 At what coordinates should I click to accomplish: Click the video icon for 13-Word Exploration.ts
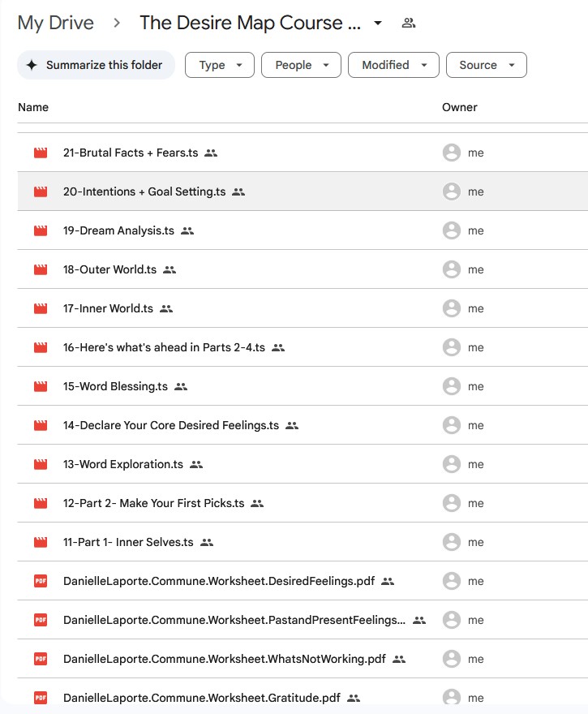click(x=41, y=464)
